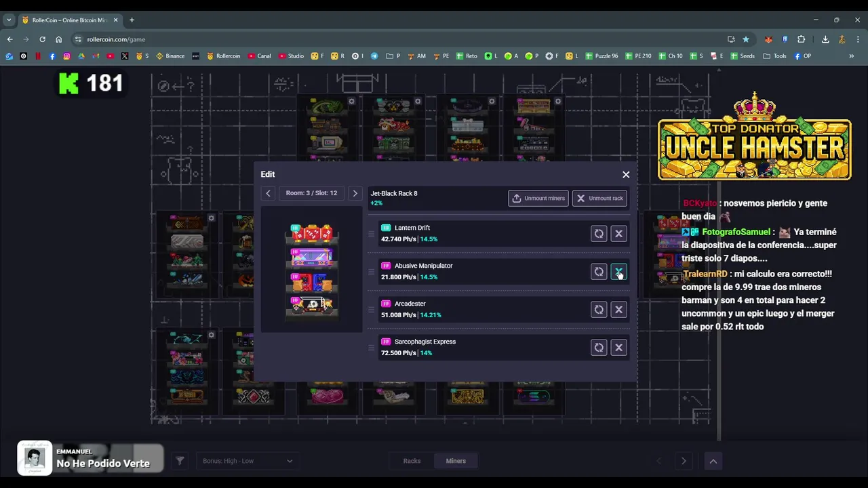868x488 pixels.
Task: Open the Studio bookmark
Action: [291, 56]
